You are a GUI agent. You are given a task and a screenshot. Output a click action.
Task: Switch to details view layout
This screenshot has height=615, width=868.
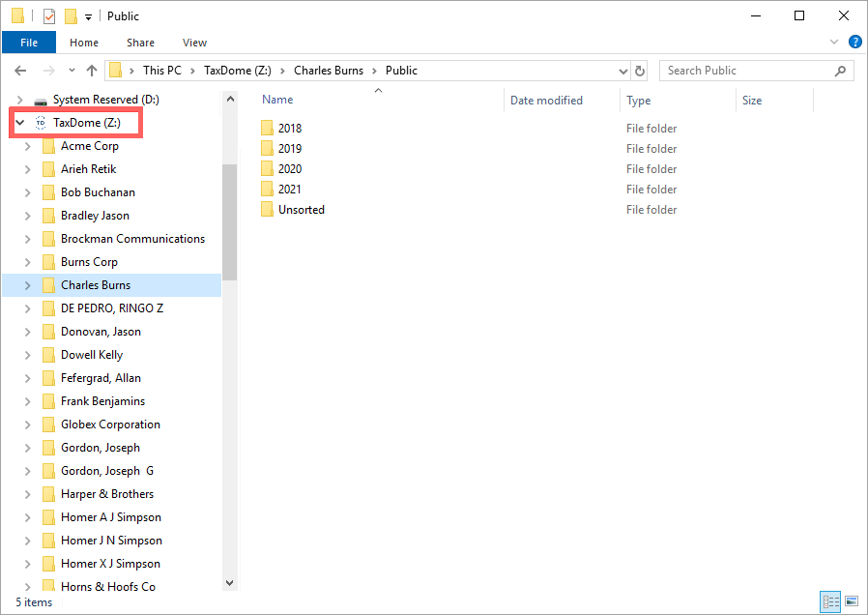(x=830, y=600)
